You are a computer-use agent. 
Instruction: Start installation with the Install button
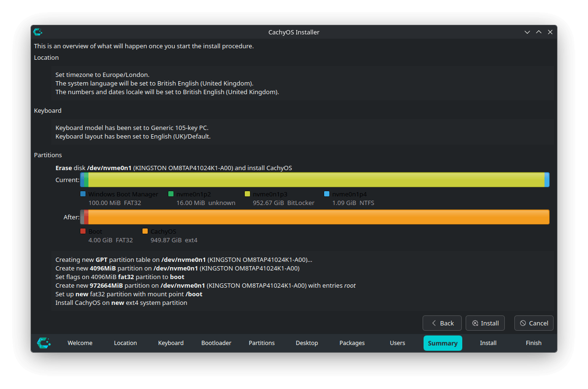click(x=485, y=323)
